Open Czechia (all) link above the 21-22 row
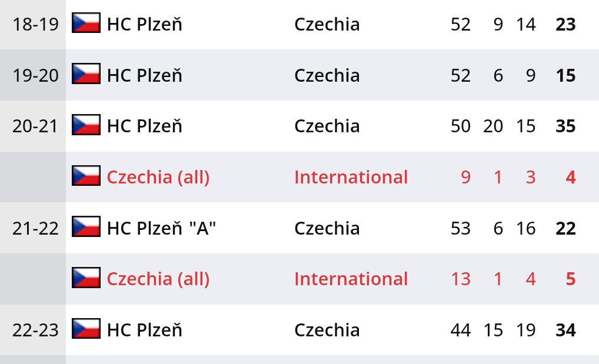Image resolution: width=599 pixels, height=364 pixels. click(158, 177)
